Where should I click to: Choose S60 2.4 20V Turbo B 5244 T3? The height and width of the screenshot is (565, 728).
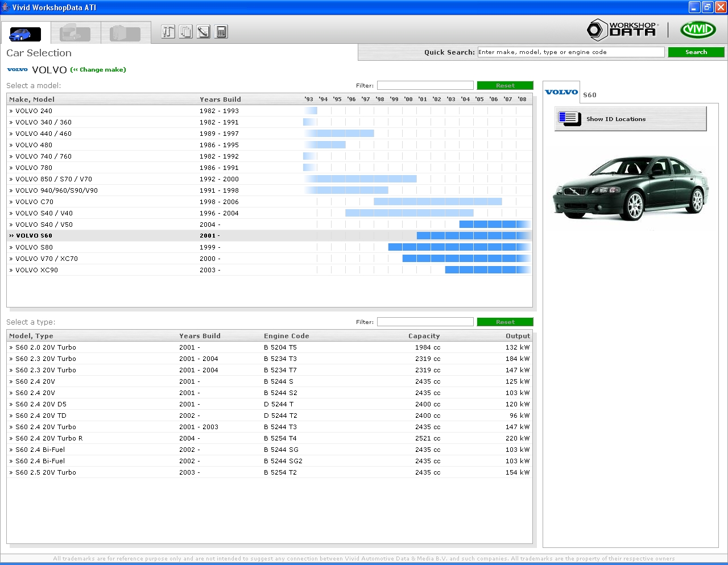[270, 427]
